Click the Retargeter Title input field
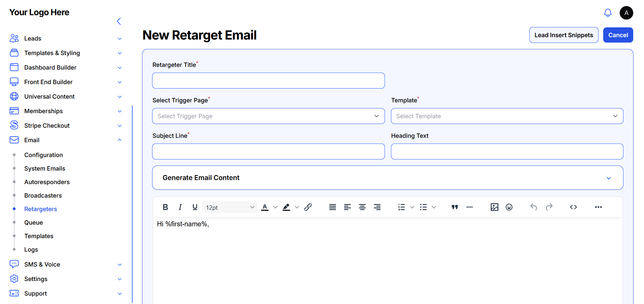644x304 pixels. coord(268,81)
